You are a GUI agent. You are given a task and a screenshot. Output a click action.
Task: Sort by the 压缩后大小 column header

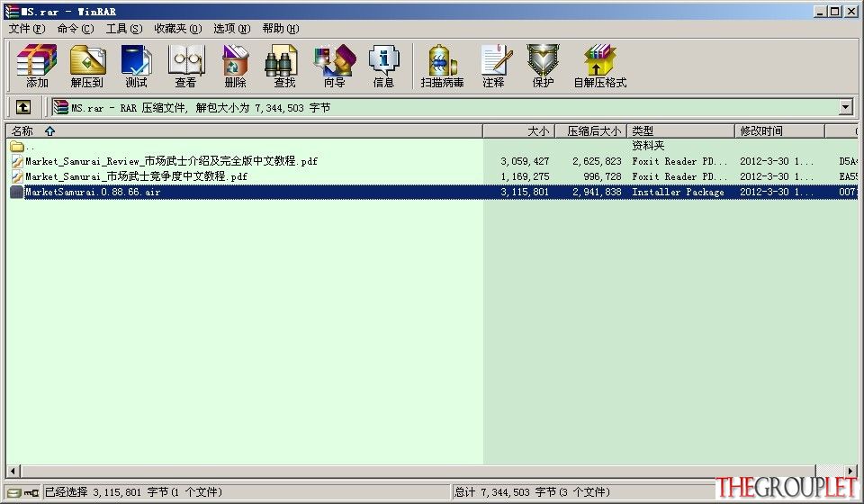point(590,131)
